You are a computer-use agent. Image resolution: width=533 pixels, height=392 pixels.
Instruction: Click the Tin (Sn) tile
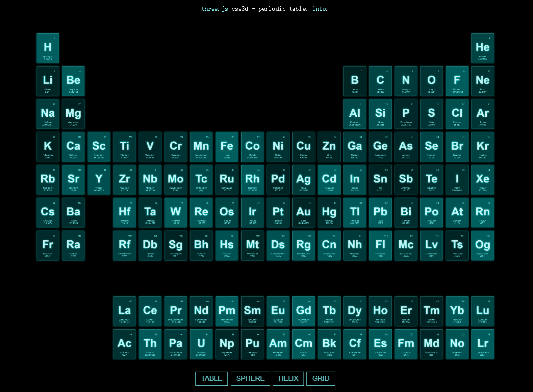(380, 180)
